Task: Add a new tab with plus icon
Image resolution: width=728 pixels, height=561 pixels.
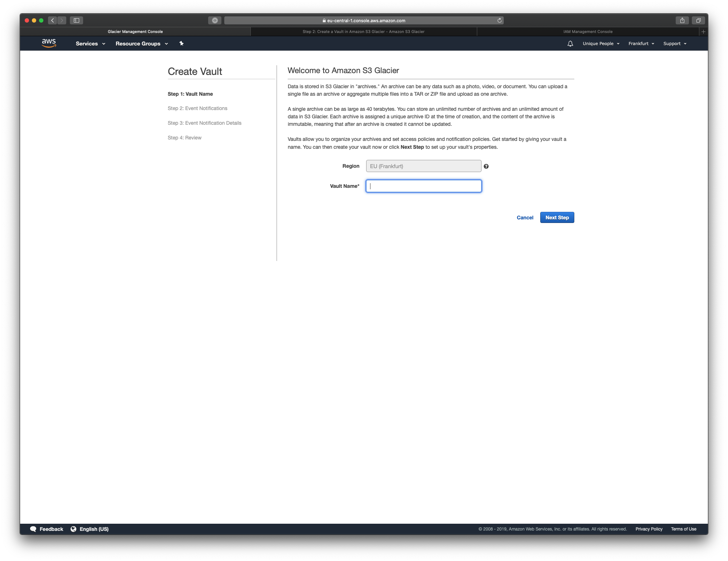Action: [703, 32]
